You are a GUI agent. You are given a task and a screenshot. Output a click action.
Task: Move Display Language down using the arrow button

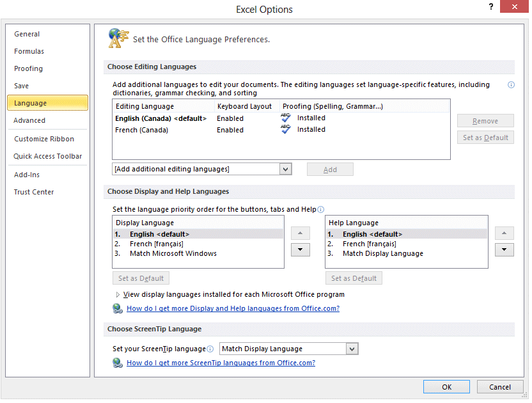point(300,249)
